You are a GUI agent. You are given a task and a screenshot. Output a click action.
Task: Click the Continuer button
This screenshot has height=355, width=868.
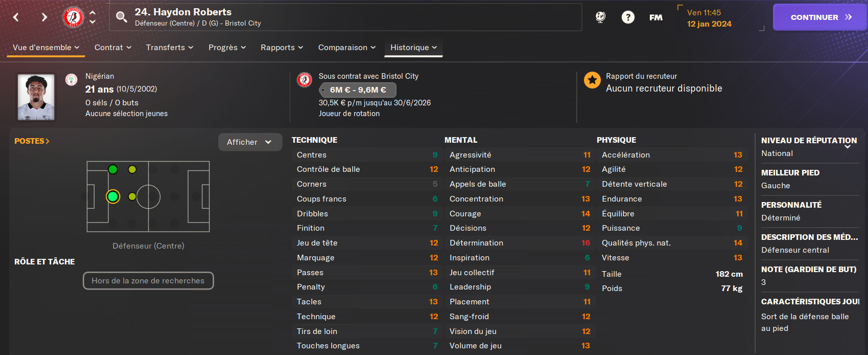pos(820,17)
